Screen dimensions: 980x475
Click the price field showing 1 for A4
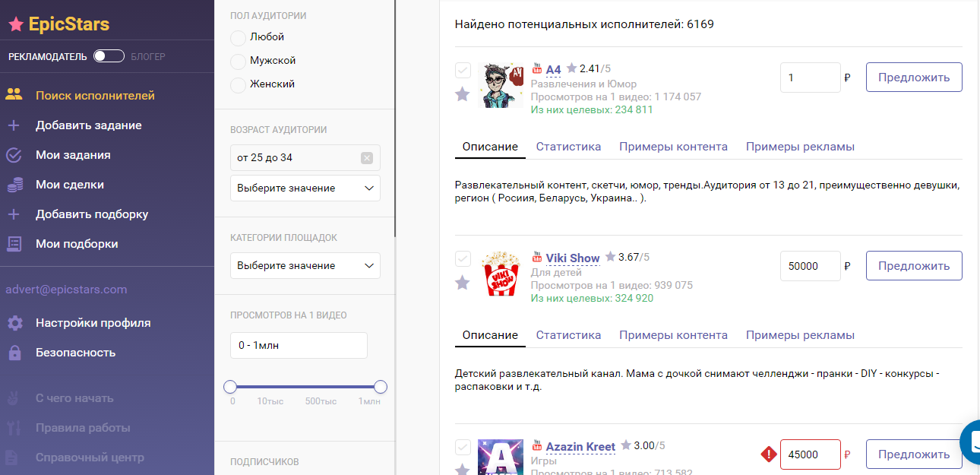tap(810, 78)
